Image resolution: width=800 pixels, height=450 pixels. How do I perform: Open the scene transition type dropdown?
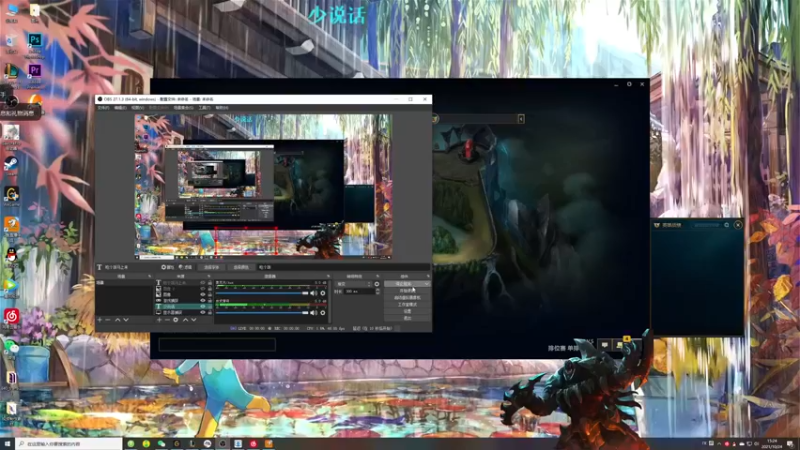click(354, 284)
